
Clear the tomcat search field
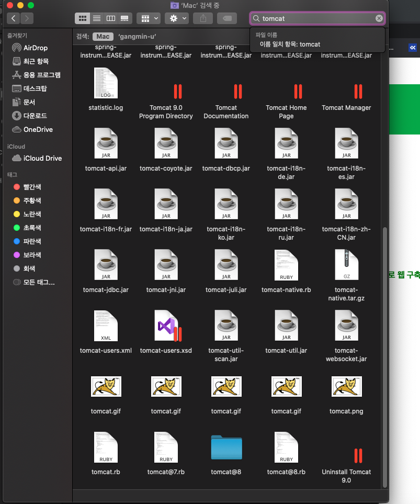tap(379, 18)
